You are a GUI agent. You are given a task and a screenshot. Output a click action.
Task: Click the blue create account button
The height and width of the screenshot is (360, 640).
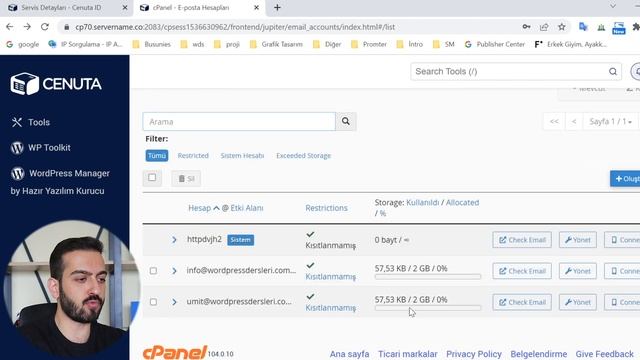(626, 179)
